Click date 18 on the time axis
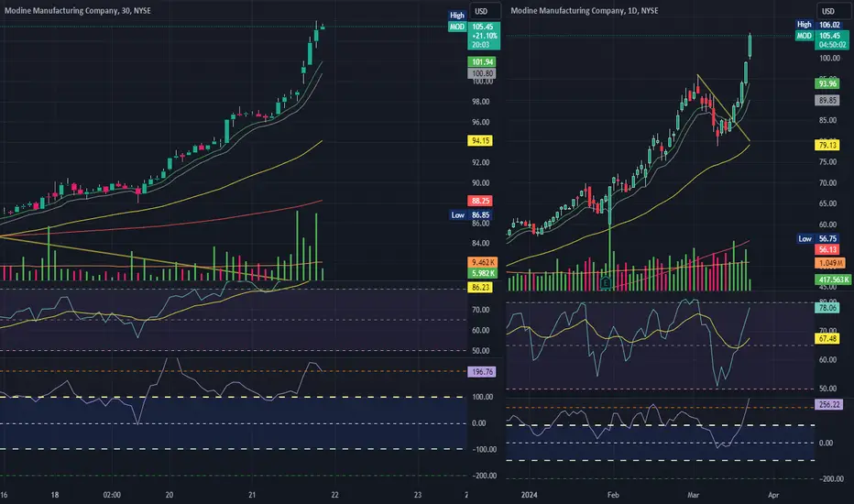Viewport: 854px width, 504px height. [x=54, y=495]
